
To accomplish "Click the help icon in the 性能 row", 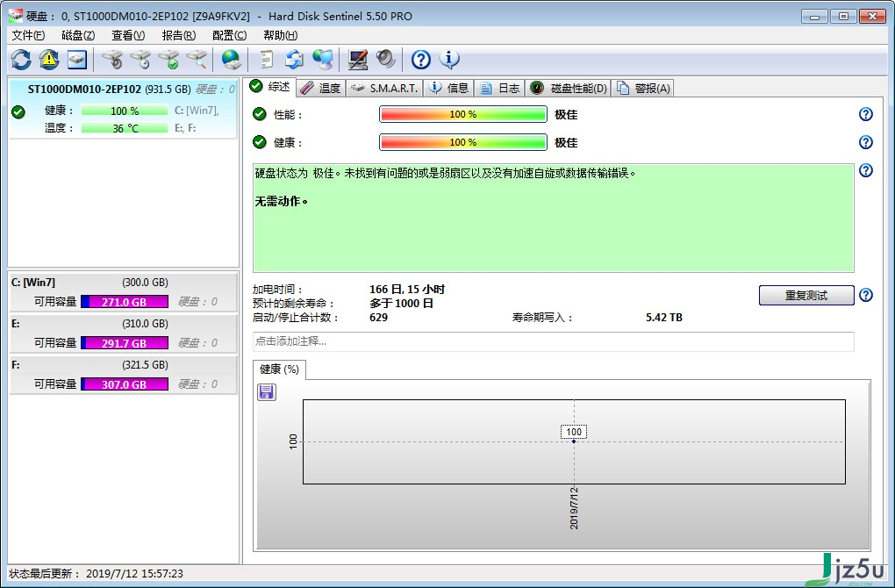I will (866, 114).
